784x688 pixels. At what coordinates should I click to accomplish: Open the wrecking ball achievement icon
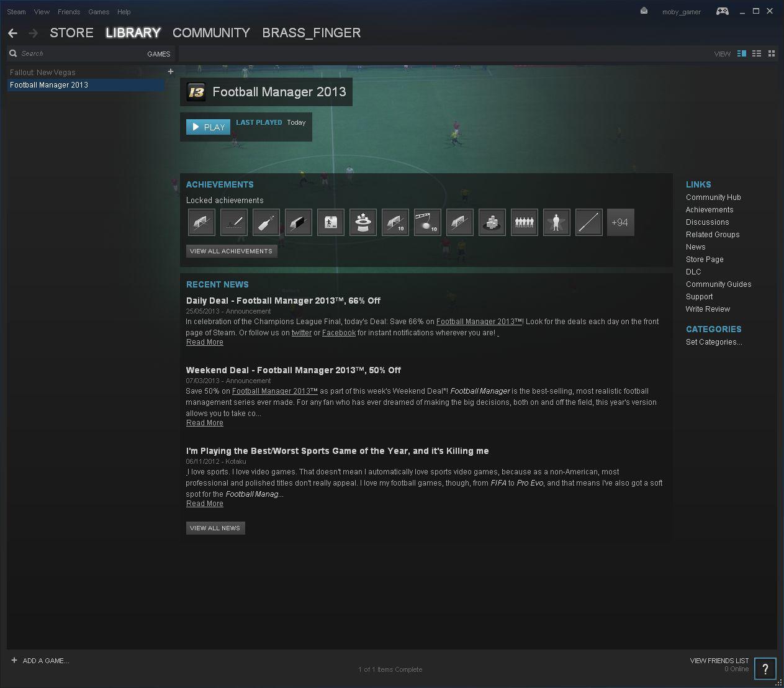428,222
